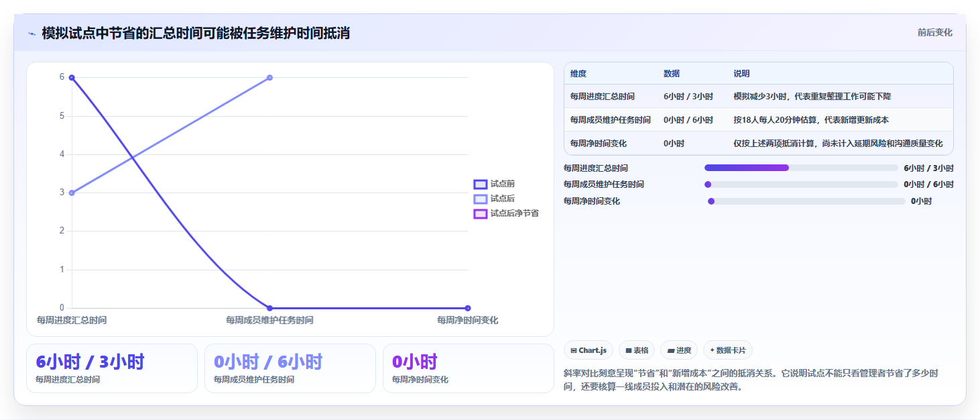Click the purple 0小时 data card
Viewport: 980px width, 420px height.
tap(469, 368)
